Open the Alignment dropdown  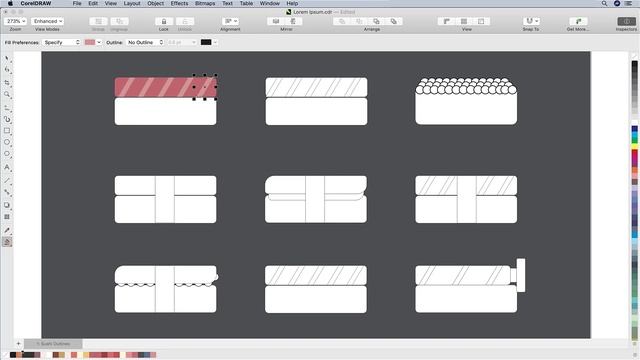click(x=230, y=21)
